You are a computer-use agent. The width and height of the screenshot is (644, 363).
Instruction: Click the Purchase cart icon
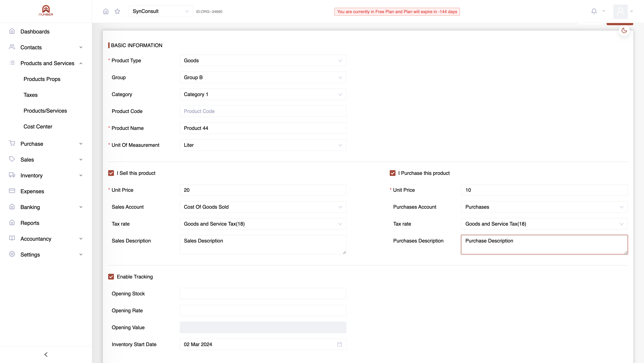(12, 143)
